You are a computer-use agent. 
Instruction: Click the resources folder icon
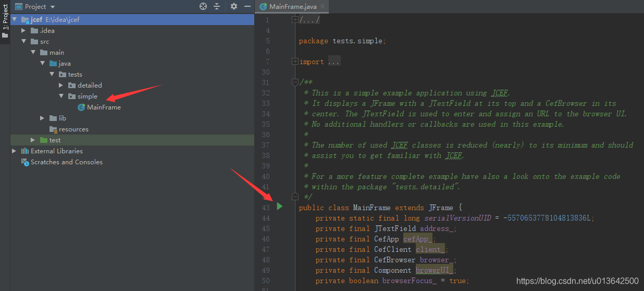[53, 129]
